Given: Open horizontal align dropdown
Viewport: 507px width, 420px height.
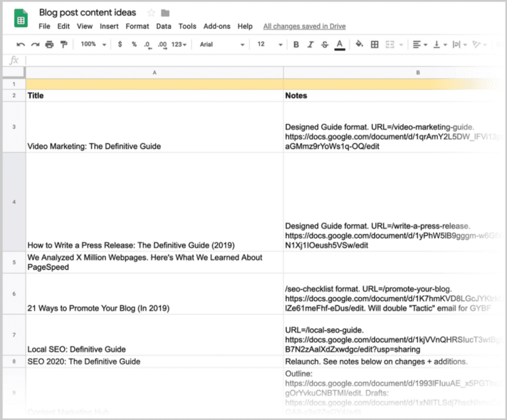Looking at the screenshot, I should tap(420, 44).
